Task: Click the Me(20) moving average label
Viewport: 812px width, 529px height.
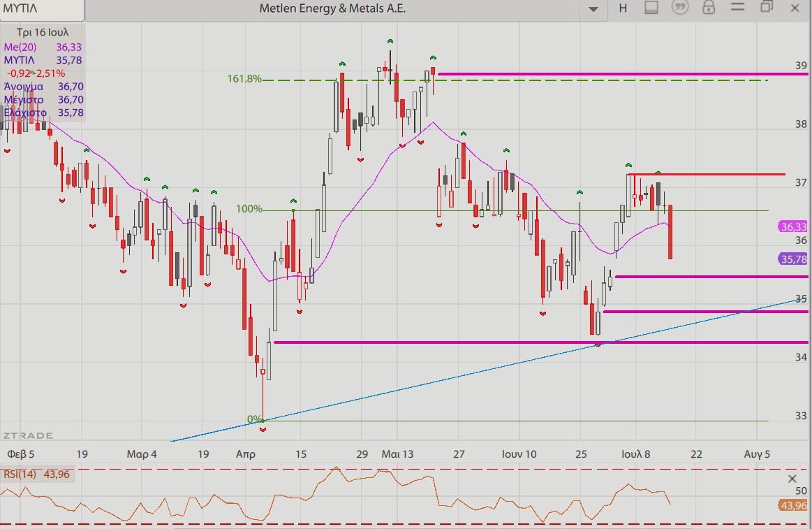Action: pos(20,47)
